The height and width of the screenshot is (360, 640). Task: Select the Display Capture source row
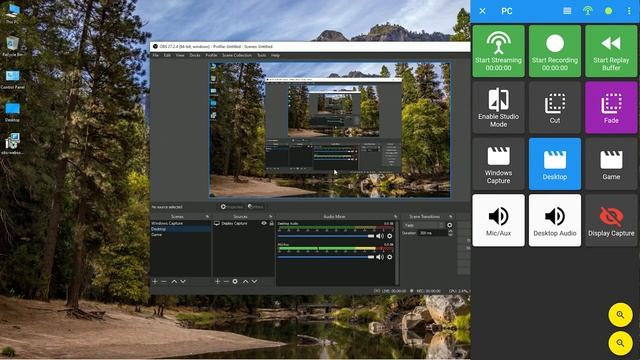point(244,223)
